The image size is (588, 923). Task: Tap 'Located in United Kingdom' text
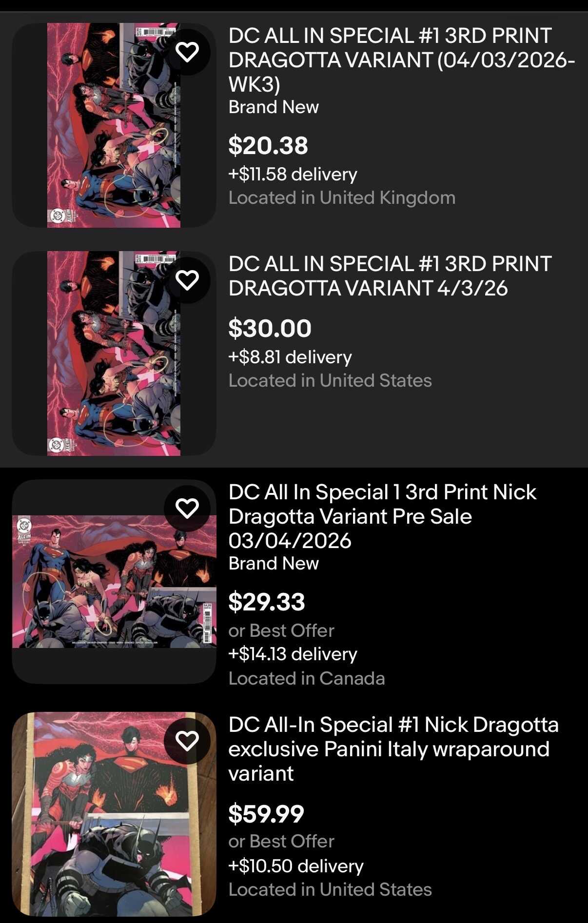[342, 197]
